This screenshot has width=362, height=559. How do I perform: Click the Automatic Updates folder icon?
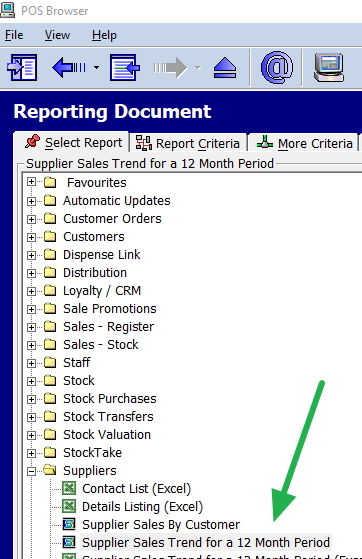(50, 200)
